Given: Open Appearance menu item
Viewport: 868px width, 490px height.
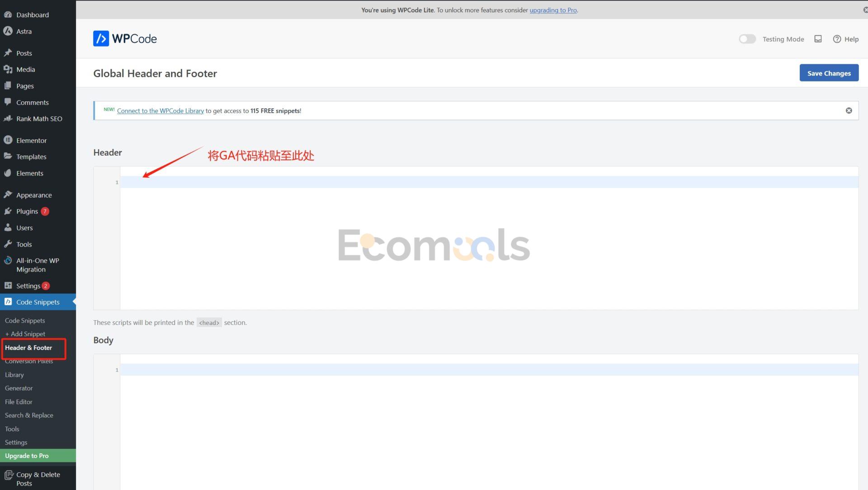Looking at the screenshot, I should click(38, 195).
